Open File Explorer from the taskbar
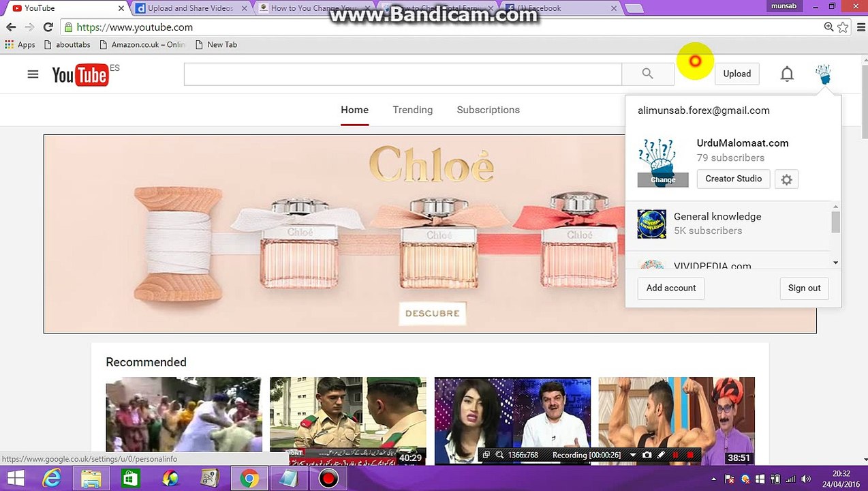The height and width of the screenshot is (491, 868). 91,479
